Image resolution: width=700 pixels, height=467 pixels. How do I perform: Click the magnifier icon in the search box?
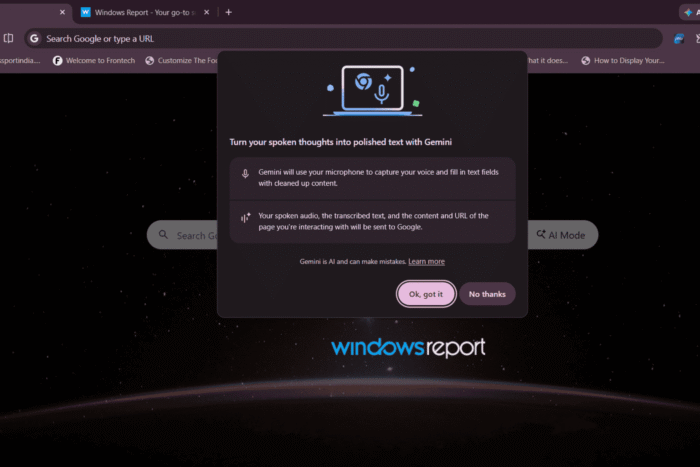pos(163,235)
